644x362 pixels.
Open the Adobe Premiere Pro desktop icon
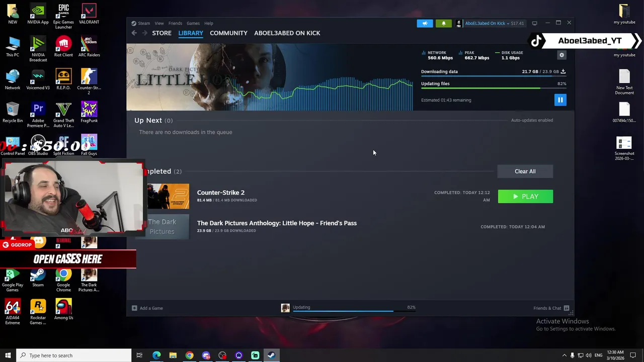point(38,115)
